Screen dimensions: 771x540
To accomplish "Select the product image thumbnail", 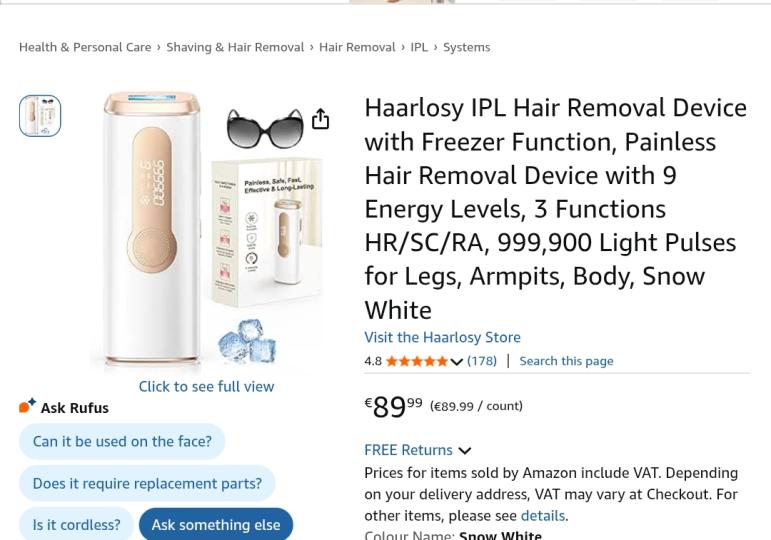I will [40, 116].
